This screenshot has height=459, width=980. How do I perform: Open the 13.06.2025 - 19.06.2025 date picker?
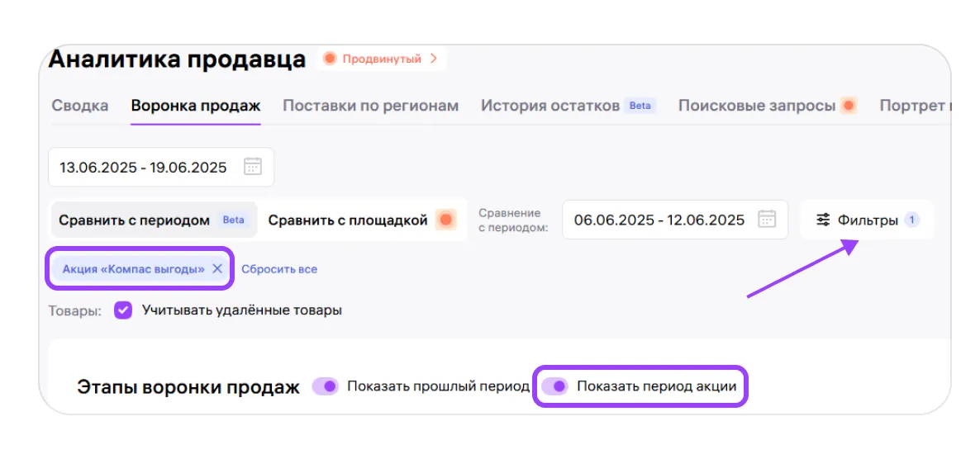click(143, 167)
